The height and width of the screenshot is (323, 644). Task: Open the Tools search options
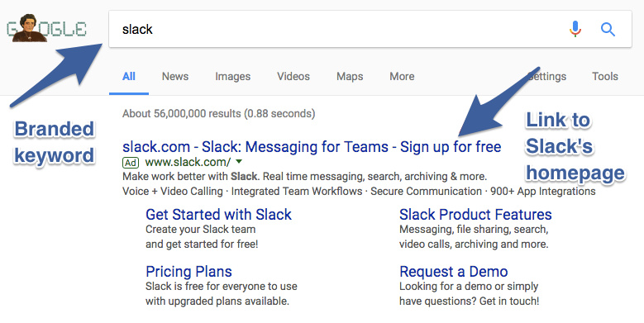pyautogui.click(x=604, y=76)
